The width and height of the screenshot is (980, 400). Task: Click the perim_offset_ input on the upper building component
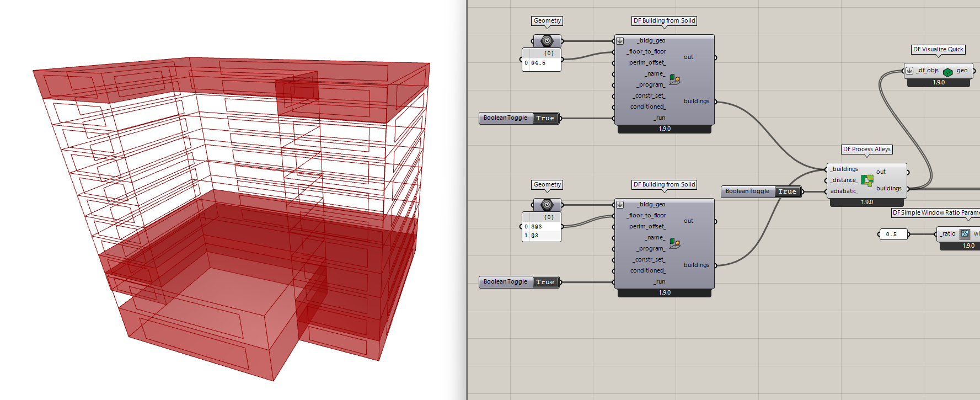coord(647,63)
